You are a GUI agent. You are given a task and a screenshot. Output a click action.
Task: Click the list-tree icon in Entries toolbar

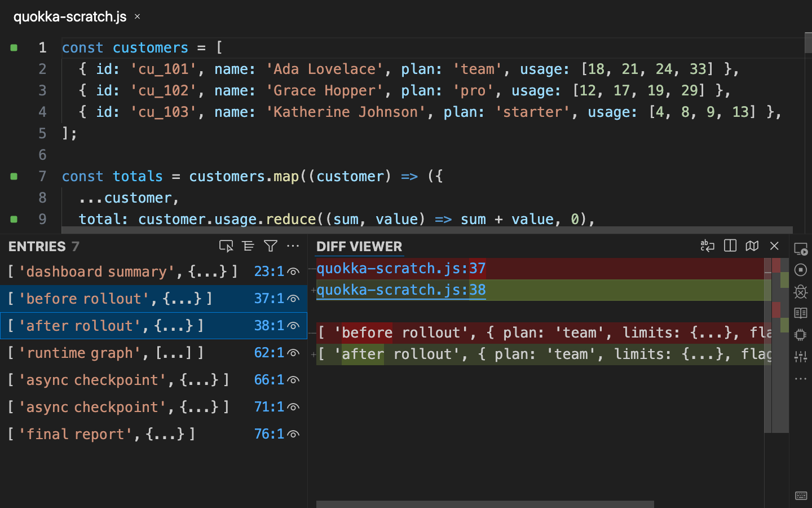pyautogui.click(x=248, y=246)
